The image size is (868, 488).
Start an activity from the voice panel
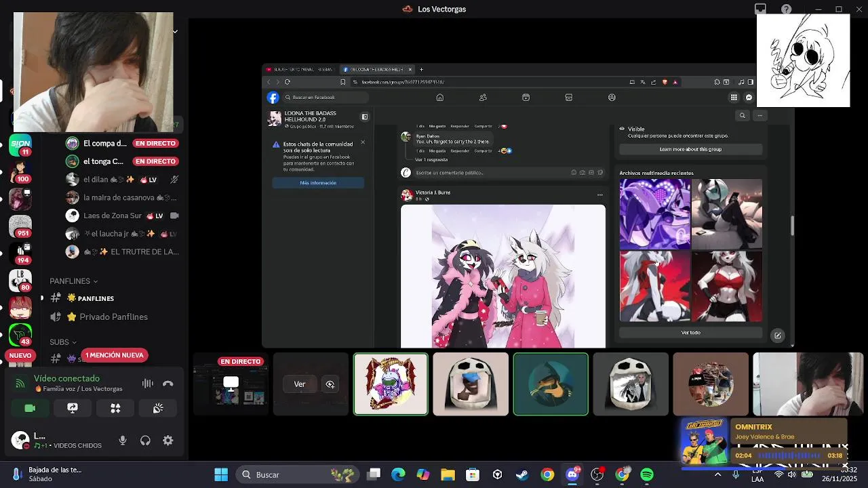click(x=115, y=408)
